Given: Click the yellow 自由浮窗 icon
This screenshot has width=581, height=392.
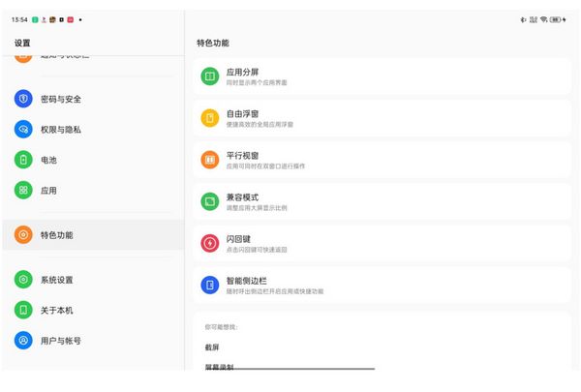Looking at the screenshot, I should click(209, 118).
